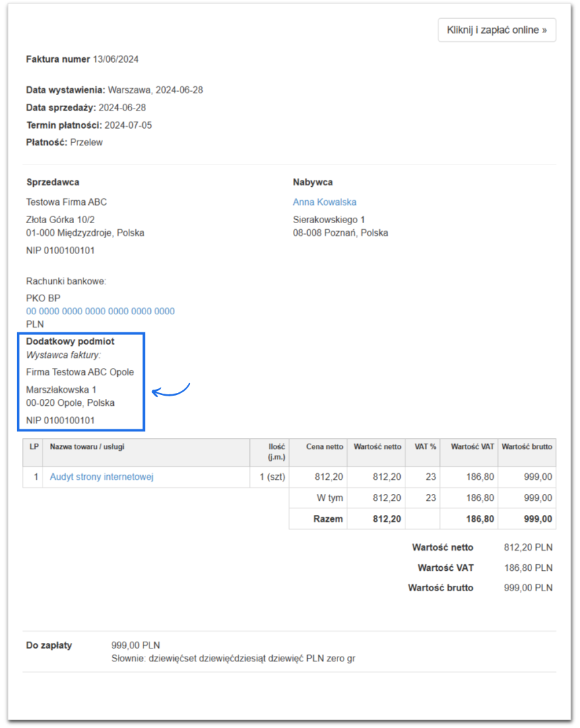The image size is (580, 728).
Task: Click '00-020 Opole, Polska' address line
Action: (x=70, y=402)
